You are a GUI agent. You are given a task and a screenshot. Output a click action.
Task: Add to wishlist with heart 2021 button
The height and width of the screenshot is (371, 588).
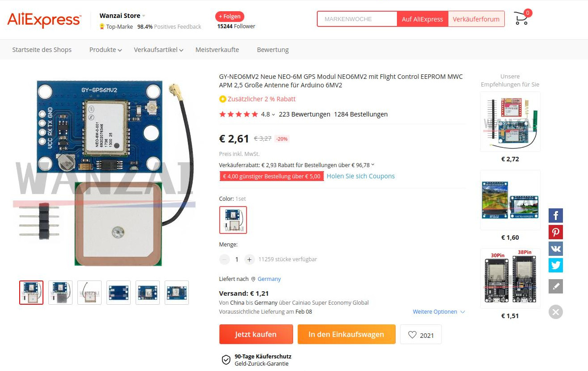(421, 335)
